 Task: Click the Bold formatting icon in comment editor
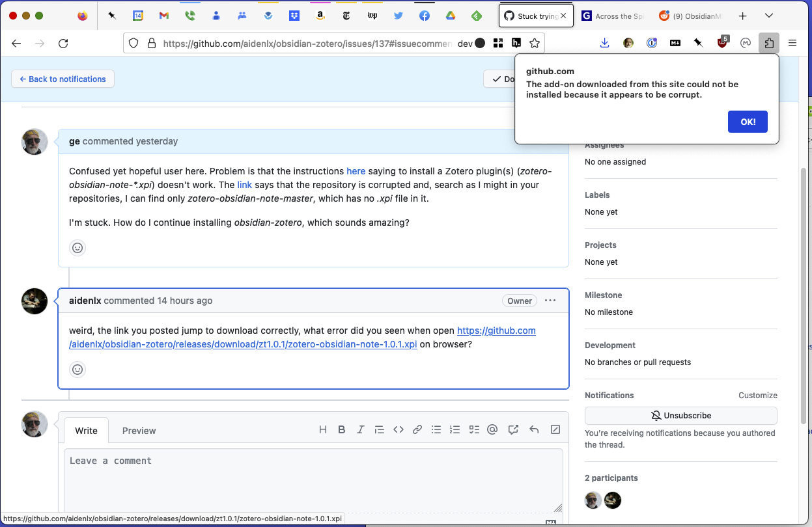[x=341, y=429]
